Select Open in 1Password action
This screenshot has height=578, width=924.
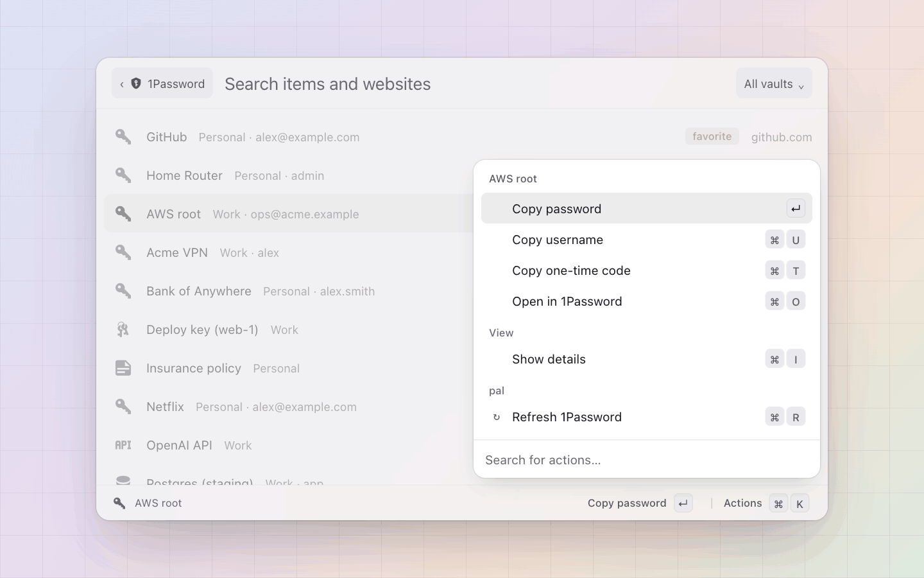(647, 301)
